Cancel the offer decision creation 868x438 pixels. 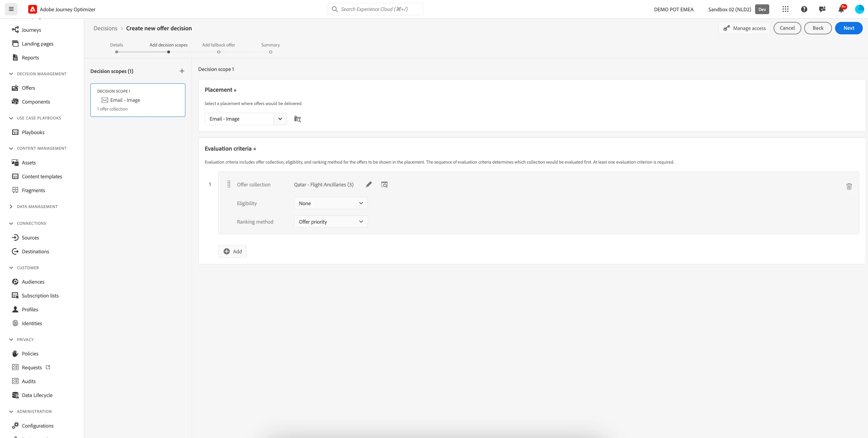[x=787, y=28]
